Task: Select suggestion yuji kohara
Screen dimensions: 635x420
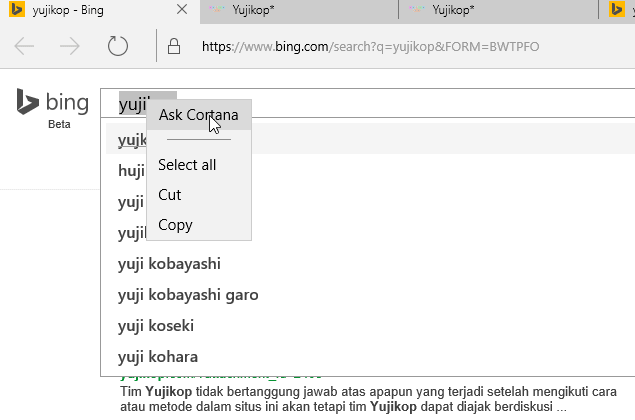Action: [158, 357]
